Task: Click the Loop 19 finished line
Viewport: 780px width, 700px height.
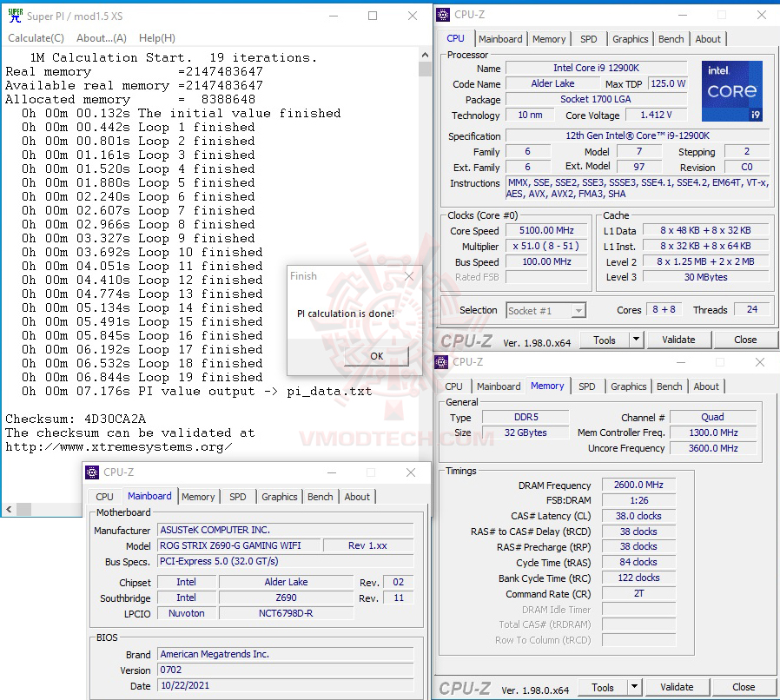Action: (142, 377)
